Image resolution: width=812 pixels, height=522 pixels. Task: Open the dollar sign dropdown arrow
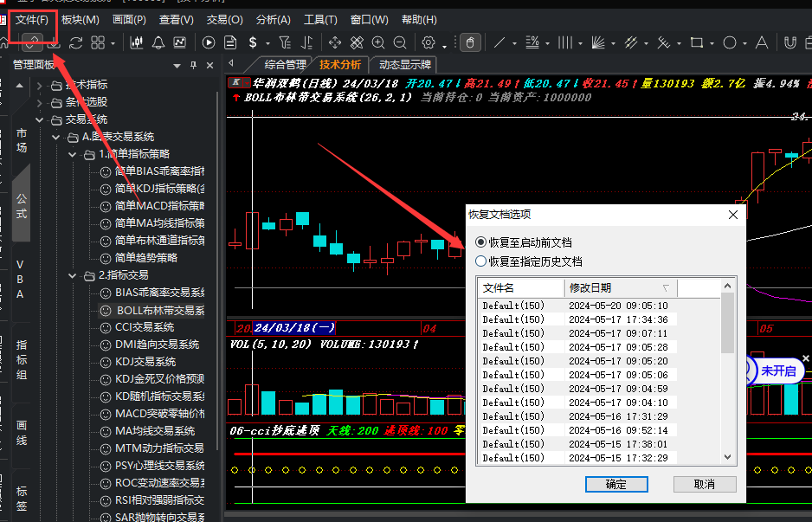point(267,43)
